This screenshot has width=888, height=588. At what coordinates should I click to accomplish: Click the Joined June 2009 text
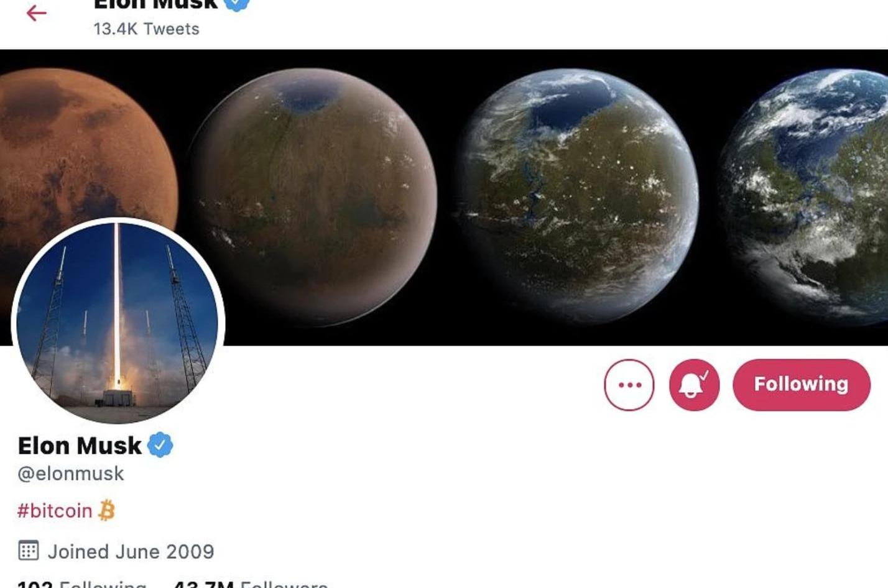131,551
